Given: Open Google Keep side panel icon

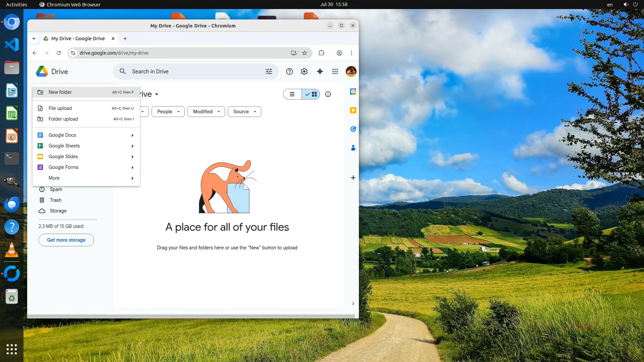Looking at the screenshot, I should 353,110.
